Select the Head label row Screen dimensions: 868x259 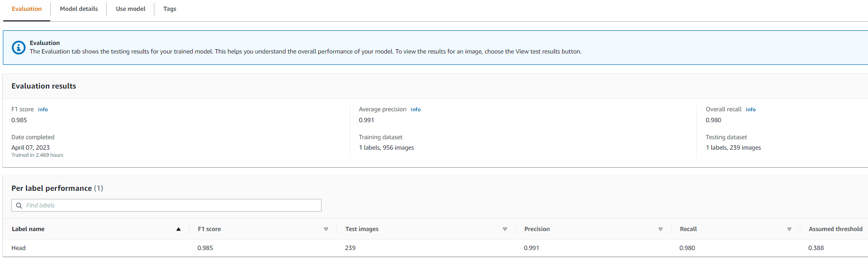pos(18,248)
